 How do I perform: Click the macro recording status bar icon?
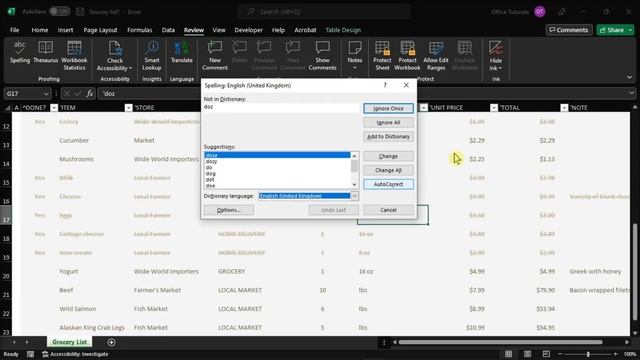point(30,354)
